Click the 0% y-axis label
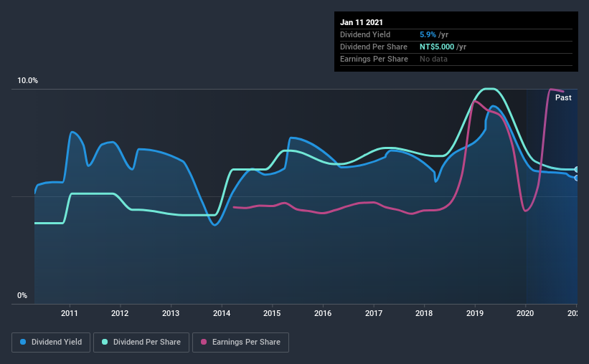The image size is (589, 364). [22, 296]
